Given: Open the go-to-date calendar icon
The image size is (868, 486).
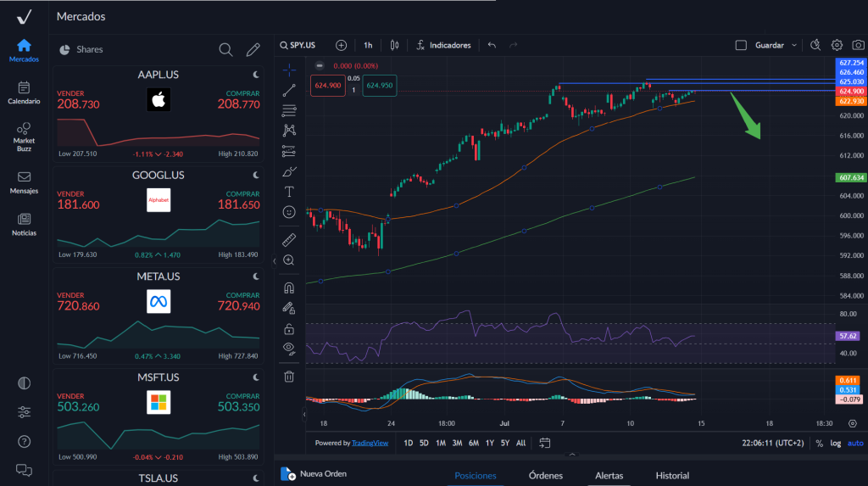Looking at the screenshot, I should (545, 443).
